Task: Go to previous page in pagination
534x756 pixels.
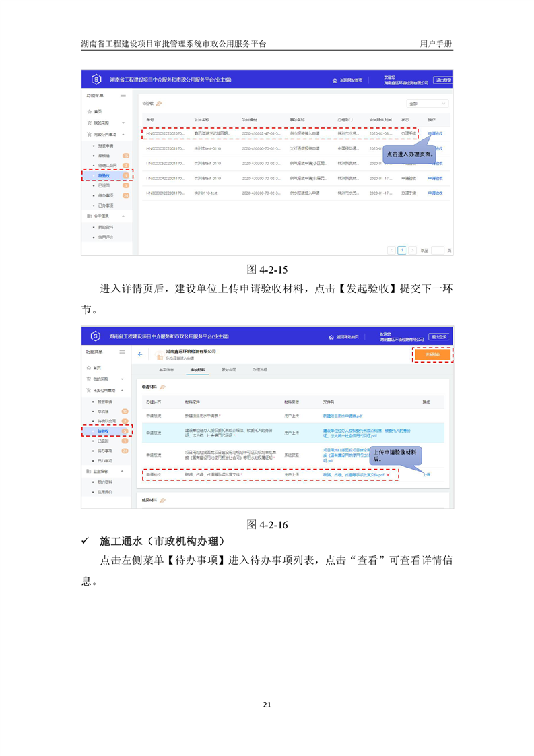Action: 391,250
